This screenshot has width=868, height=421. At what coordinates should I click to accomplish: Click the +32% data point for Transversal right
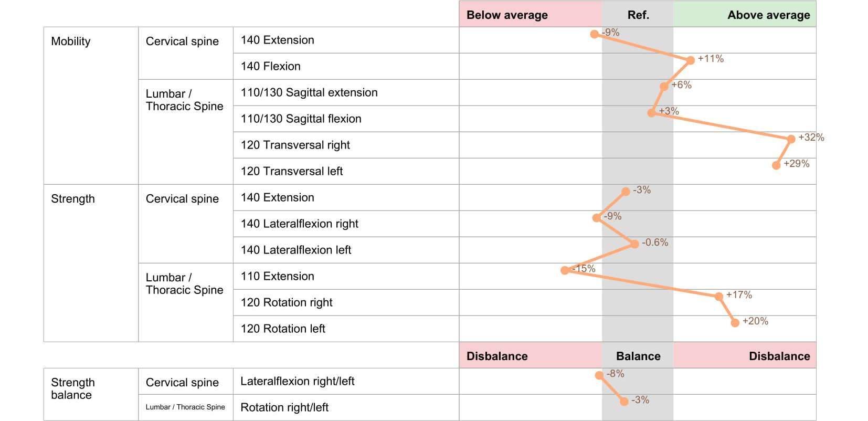791,139
